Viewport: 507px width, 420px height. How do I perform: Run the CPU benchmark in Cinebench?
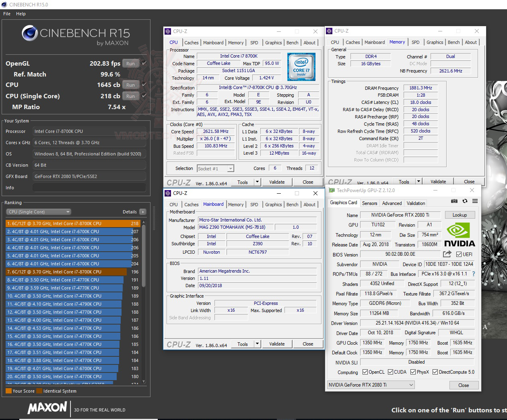(x=130, y=85)
